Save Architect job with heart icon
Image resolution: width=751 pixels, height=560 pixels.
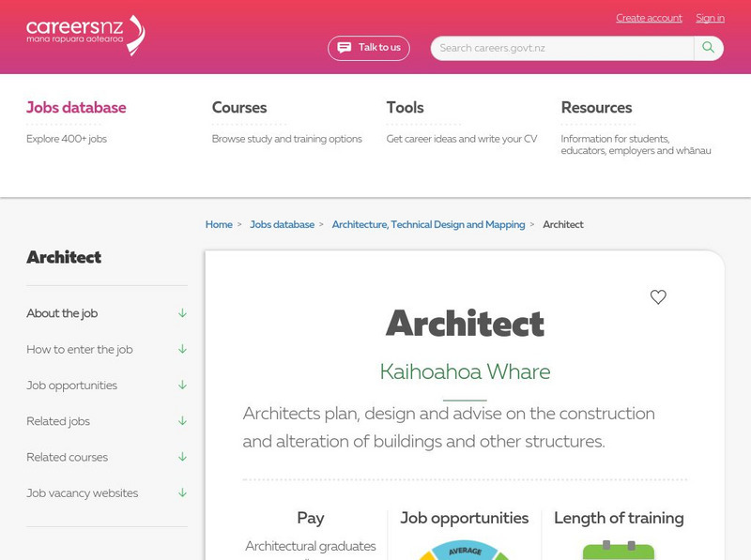658,297
